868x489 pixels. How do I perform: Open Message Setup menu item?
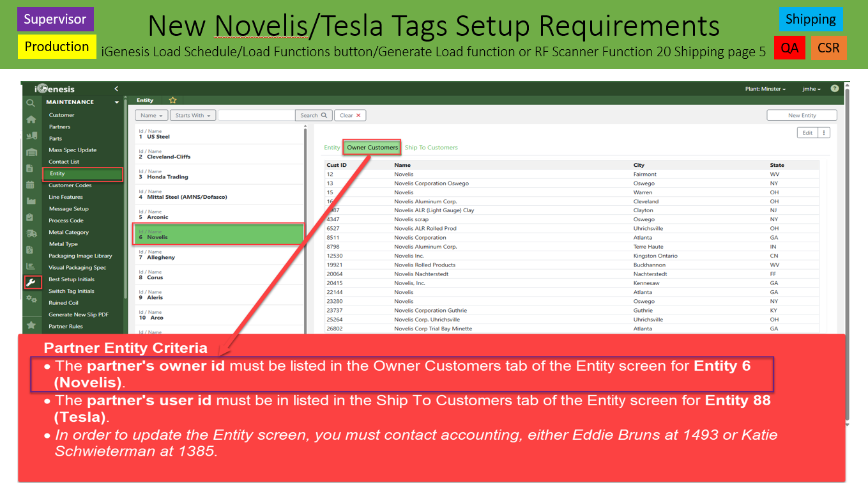tap(69, 209)
